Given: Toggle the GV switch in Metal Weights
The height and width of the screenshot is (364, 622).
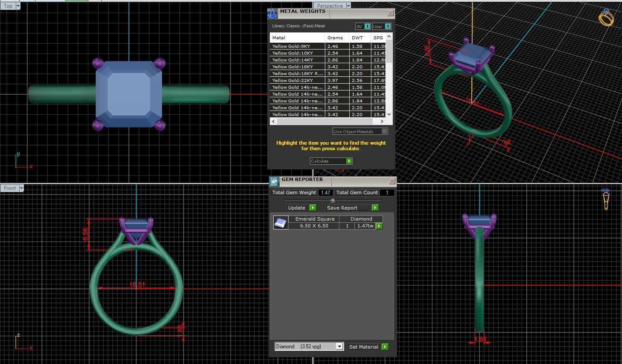Looking at the screenshot, I should 363,26.
